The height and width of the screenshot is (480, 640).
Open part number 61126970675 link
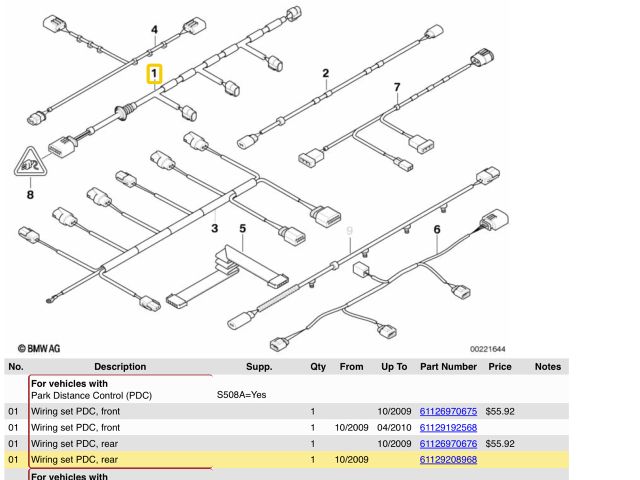coord(448,411)
